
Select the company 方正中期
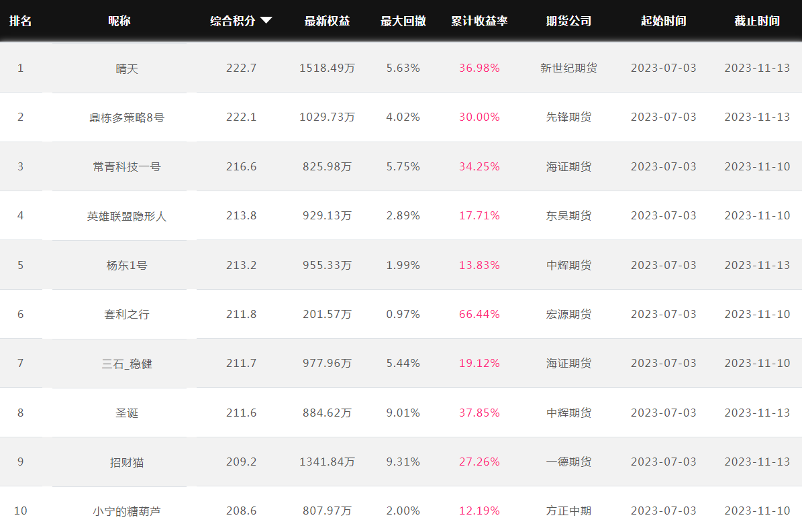pos(568,511)
